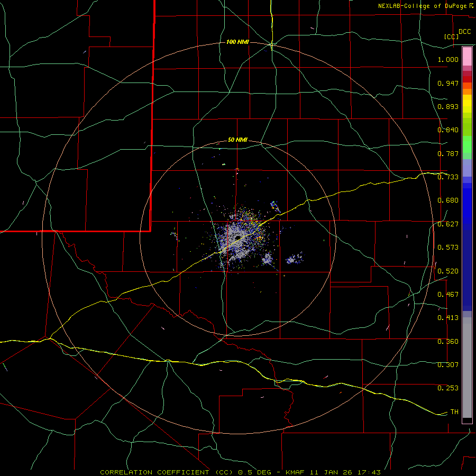
Task: Pick the bright green segment of the color bar
Action: coord(467,144)
